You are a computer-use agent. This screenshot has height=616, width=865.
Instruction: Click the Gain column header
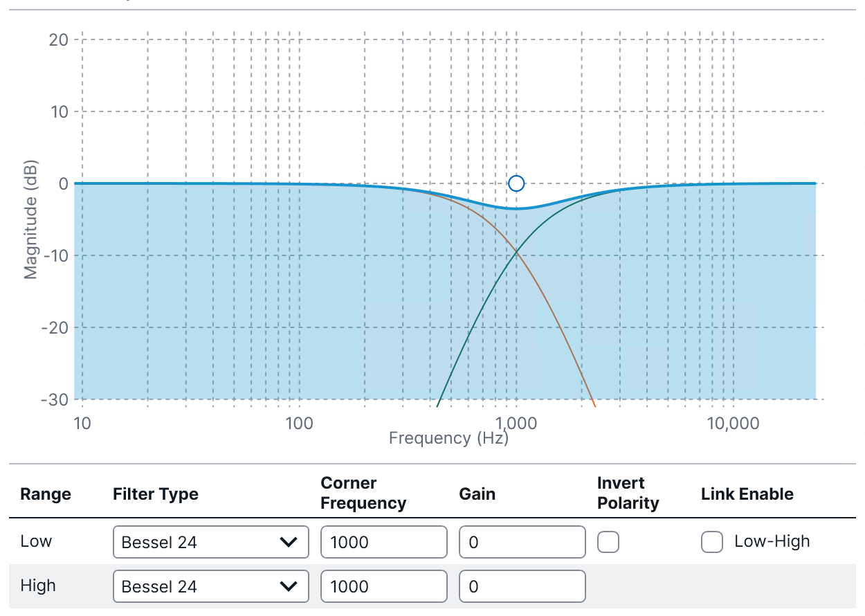tap(477, 494)
